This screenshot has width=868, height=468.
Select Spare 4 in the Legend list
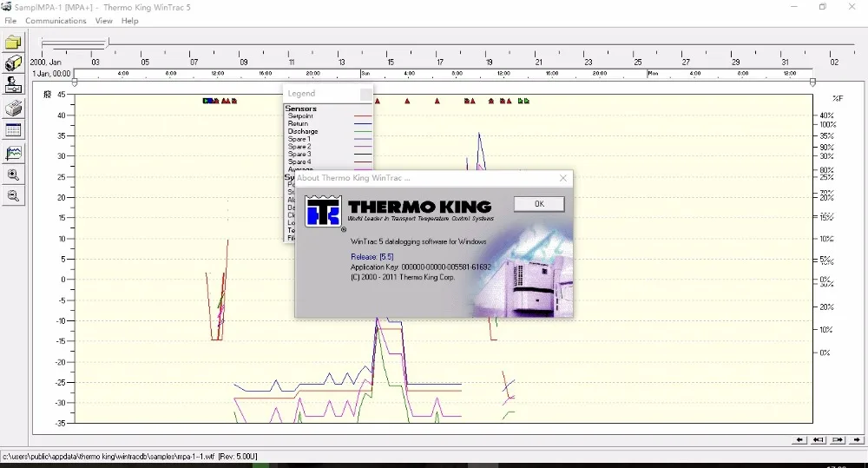(x=299, y=161)
